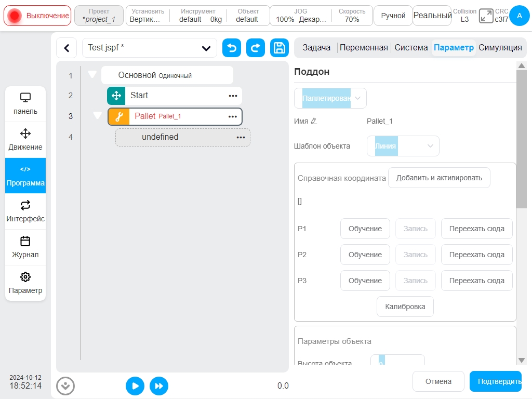Switch to the Задача tab
This screenshot has height=399, width=532.
(316, 47)
